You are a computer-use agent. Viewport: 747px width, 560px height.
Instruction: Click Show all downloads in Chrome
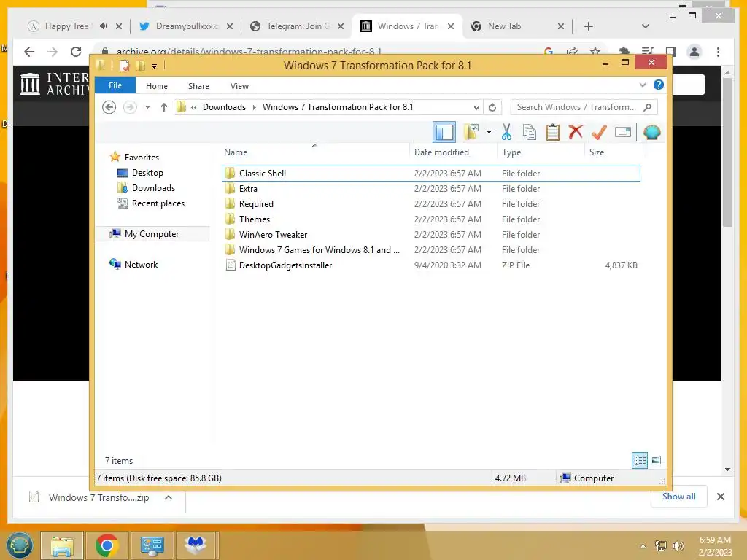[x=679, y=496]
